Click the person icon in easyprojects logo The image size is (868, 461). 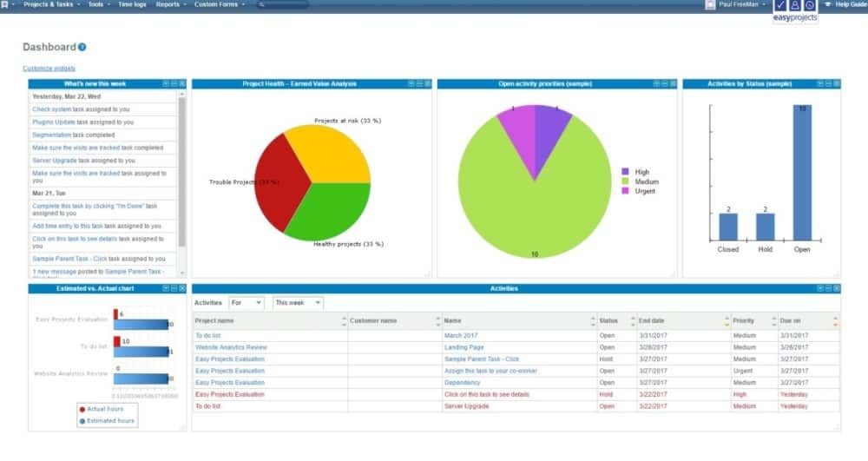click(x=794, y=5)
